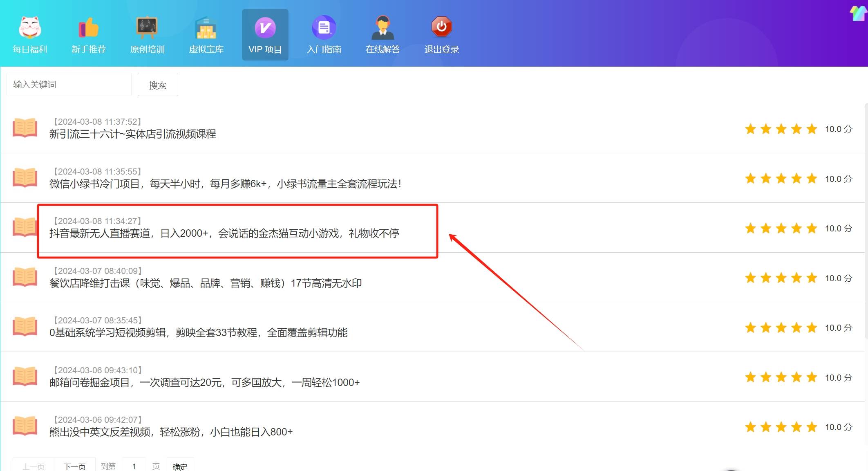
Task: Open the 入门指南 menu label
Action: tap(324, 49)
